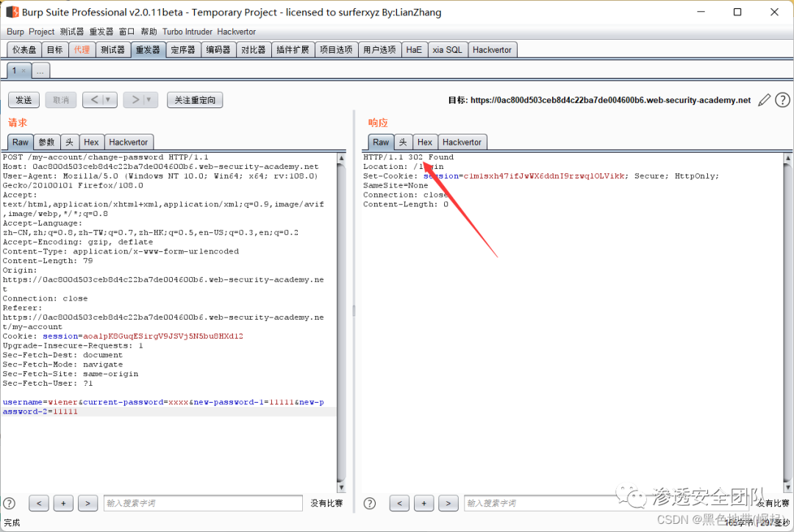
Task: Select the response Hex tab
Action: 425,143
